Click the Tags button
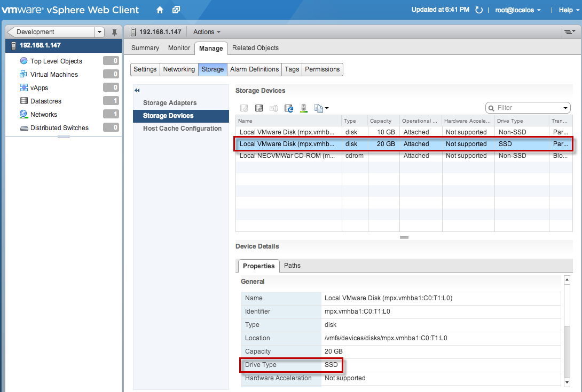Viewport: 582px width, 392px height. [292, 69]
